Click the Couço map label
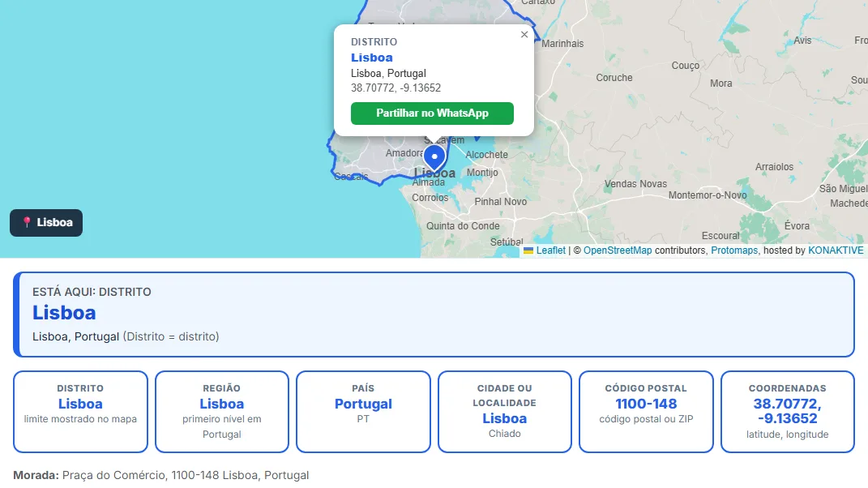 point(686,66)
